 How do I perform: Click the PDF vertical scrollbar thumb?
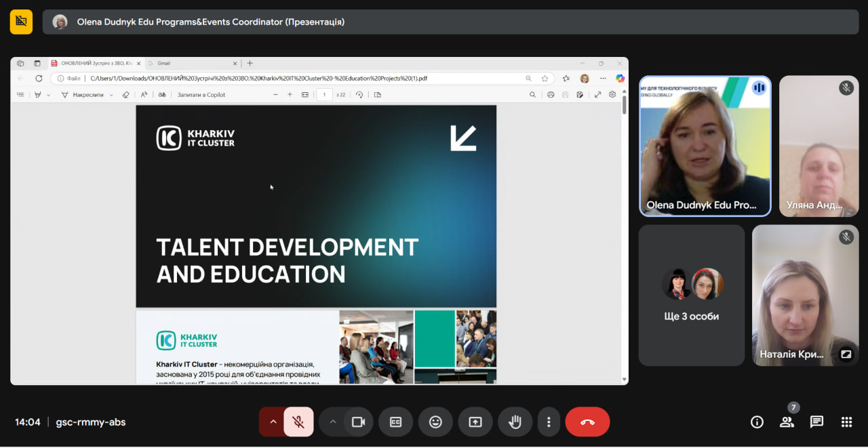[x=624, y=105]
